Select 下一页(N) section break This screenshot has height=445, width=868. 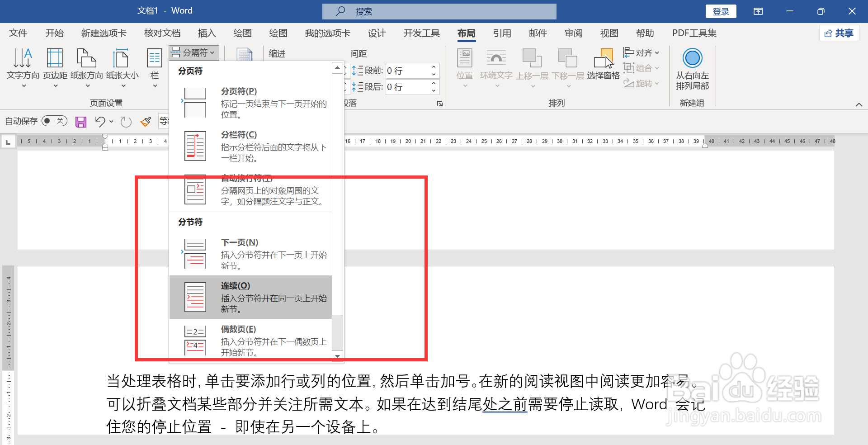click(x=251, y=254)
